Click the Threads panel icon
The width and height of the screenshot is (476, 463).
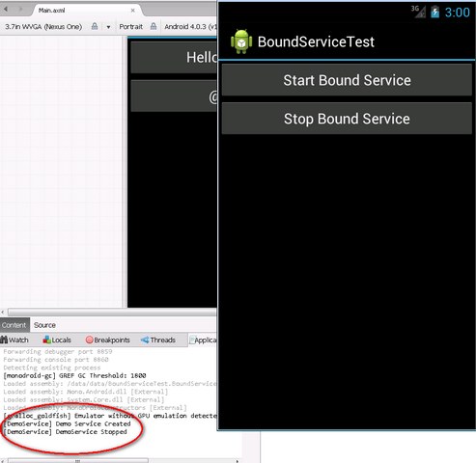pyautogui.click(x=145, y=340)
